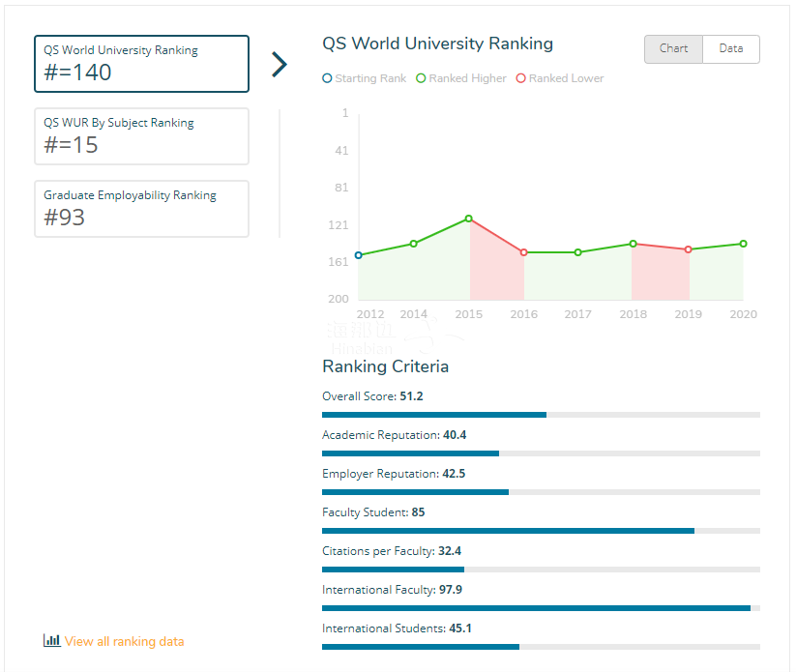Viewport: 796px width, 672px height.
Task: Click the Faculty Student progress bar
Action: point(542,531)
